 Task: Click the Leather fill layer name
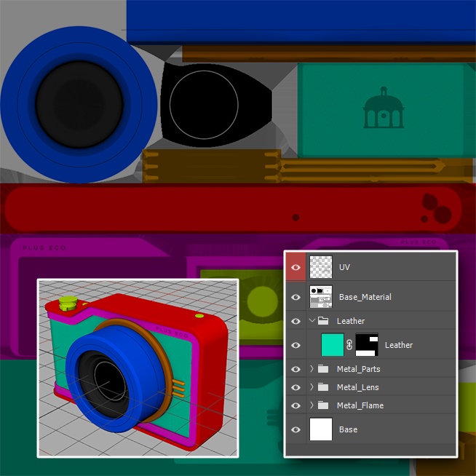399,345
